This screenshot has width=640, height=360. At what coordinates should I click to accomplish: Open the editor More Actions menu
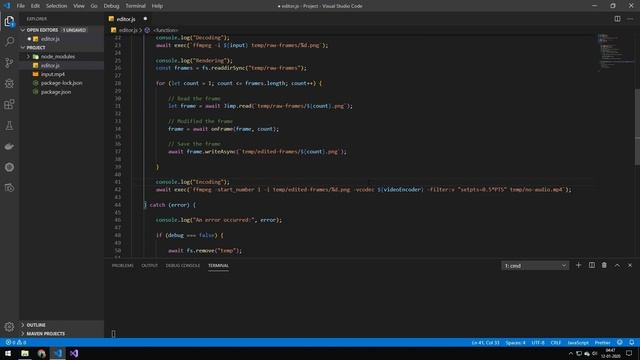[x=630, y=19]
